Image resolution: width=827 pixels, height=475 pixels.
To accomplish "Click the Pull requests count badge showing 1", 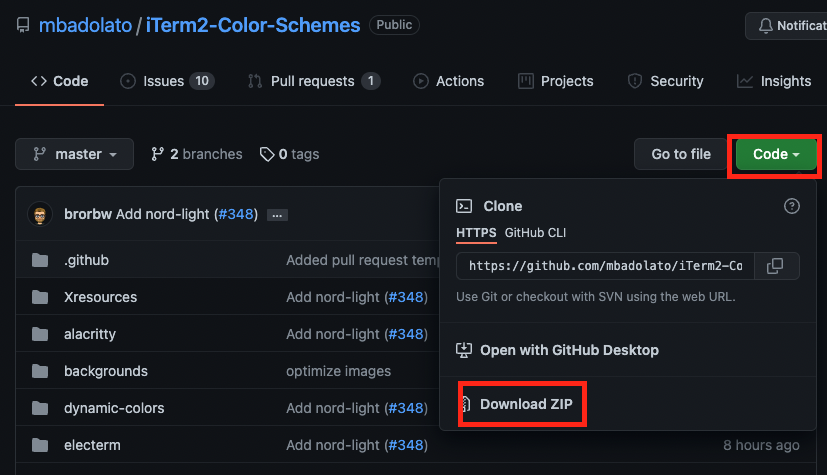I will pyautogui.click(x=371, y=81).
